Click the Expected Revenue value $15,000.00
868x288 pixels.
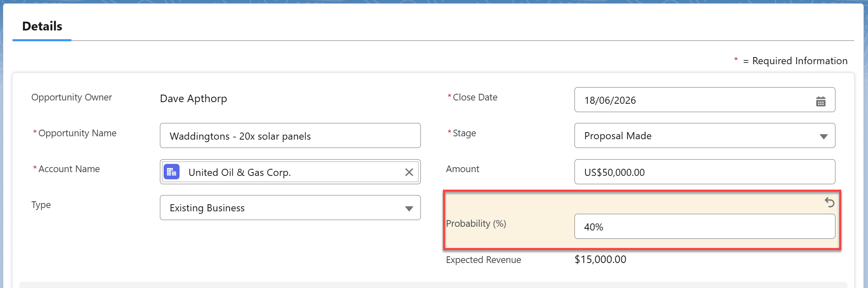click(x=600, y=260)
